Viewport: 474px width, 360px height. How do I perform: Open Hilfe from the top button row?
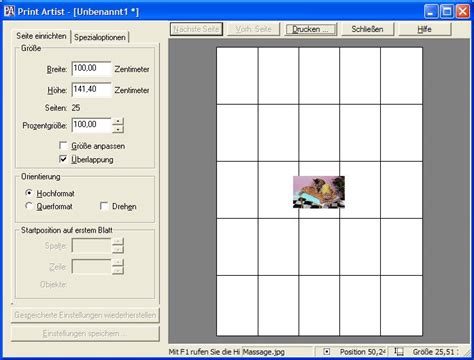coord(424,29)
